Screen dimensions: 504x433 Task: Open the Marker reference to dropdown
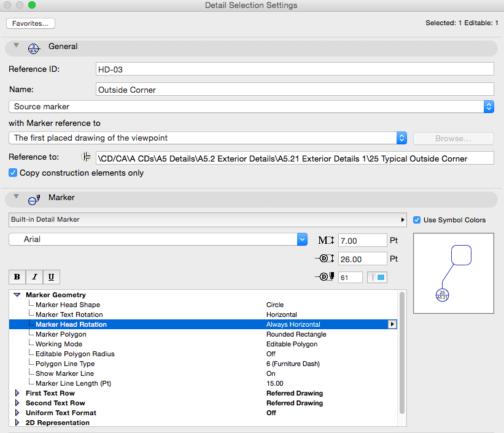[x=207, y=138]
